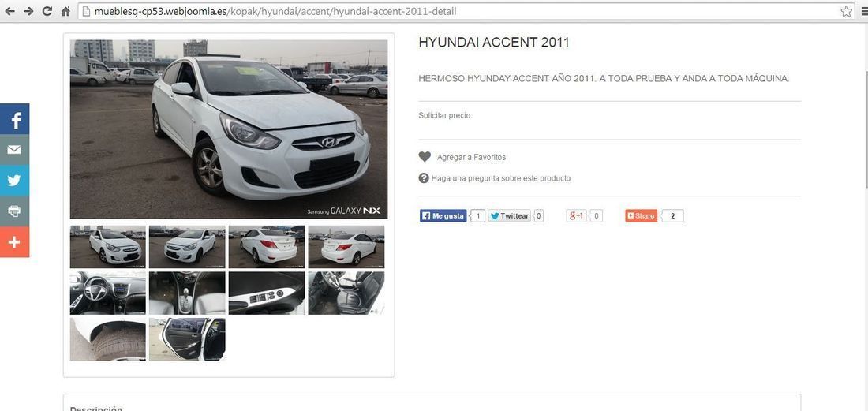
Task: Share via the Facebook sidebar icon
Action: (x=14, y=119)
